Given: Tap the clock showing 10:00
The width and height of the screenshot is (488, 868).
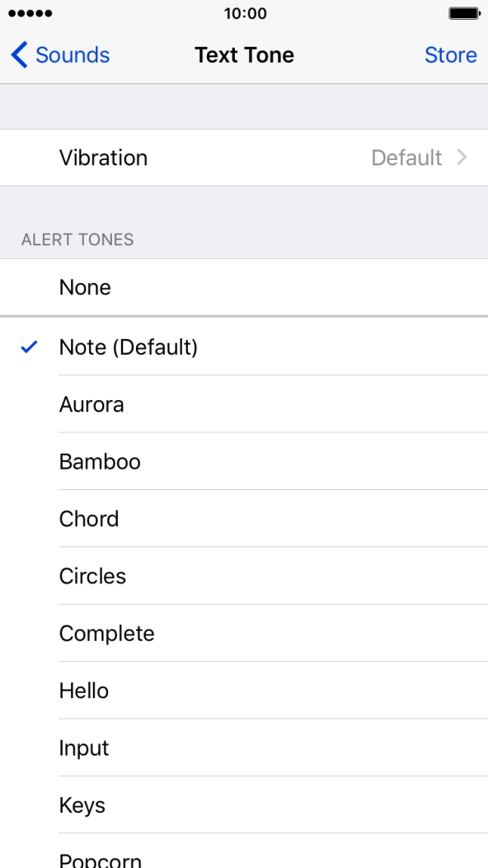Looking at the screenshot, I should click(x=244, y=13).
